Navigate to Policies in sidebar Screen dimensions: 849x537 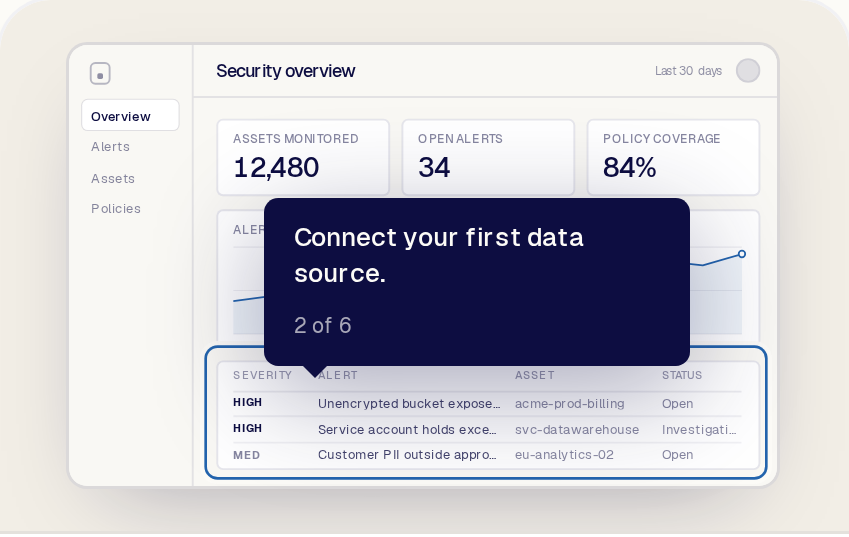pyautogui.click(x=116, y=208)
